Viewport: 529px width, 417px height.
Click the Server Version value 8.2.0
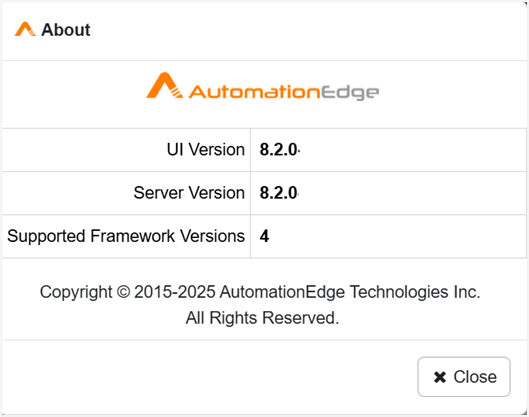click(x=279, y=193)
